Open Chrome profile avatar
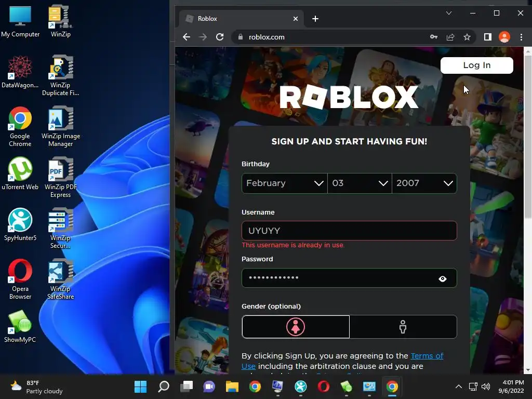This screenshot has height=399, width=532. tap(504, 37)
